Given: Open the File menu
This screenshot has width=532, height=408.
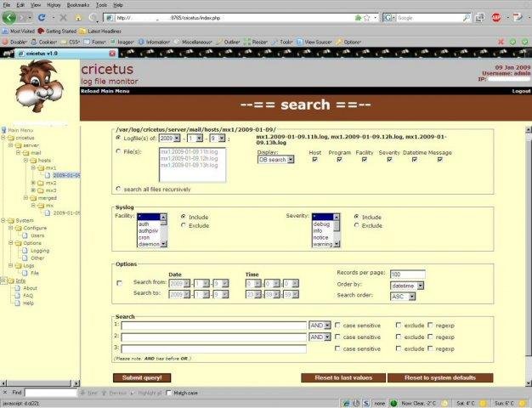Looking at the screenshot, I should pyautogui.click(x=7, y=5).
